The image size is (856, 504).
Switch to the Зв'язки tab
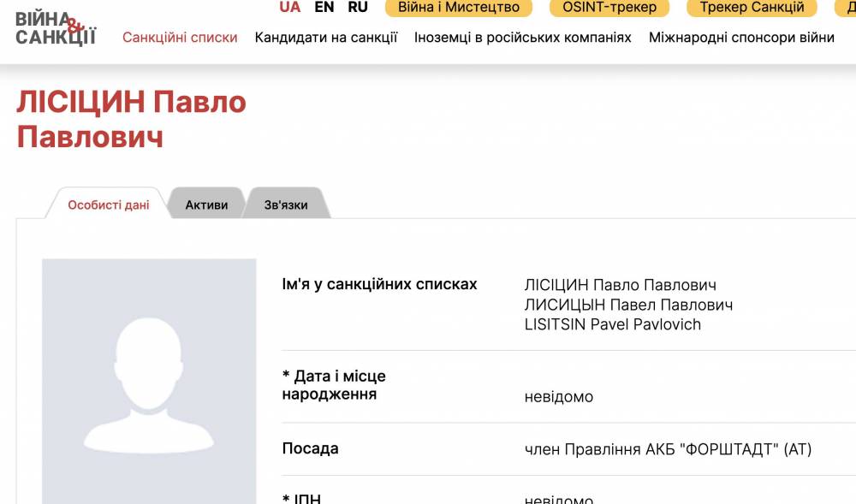[286, 205]
